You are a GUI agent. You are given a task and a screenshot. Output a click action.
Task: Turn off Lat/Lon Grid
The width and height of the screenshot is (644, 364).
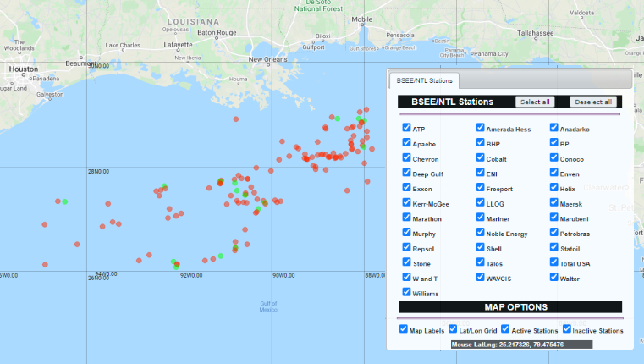453,329
